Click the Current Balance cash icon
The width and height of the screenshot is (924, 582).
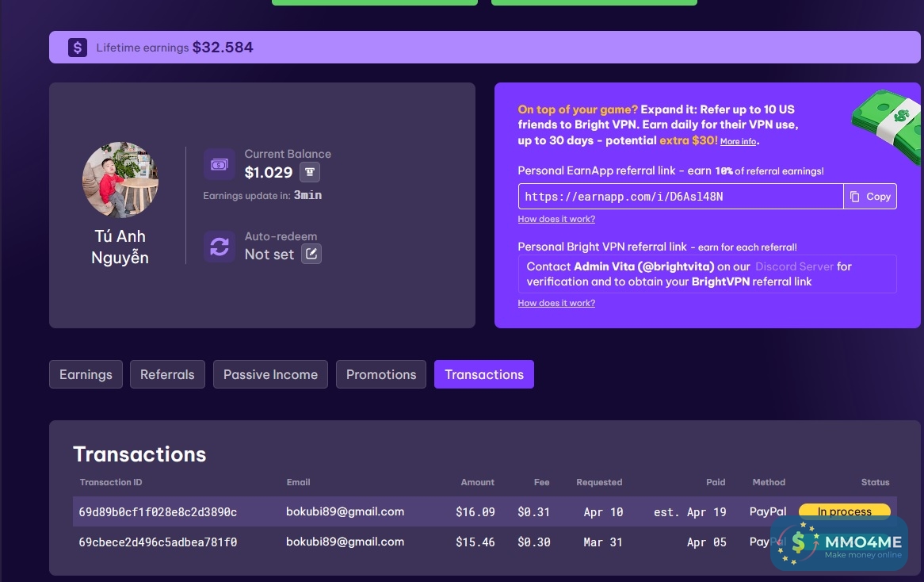click(220, 164)
